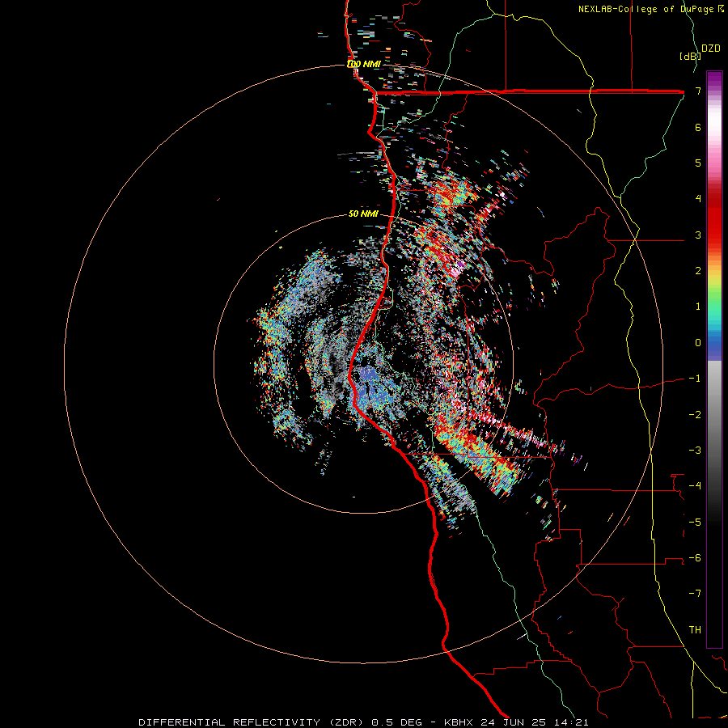The image size is (728, 728).
Task: Click the 50 NMI range ring label
Action: point(363,214)
